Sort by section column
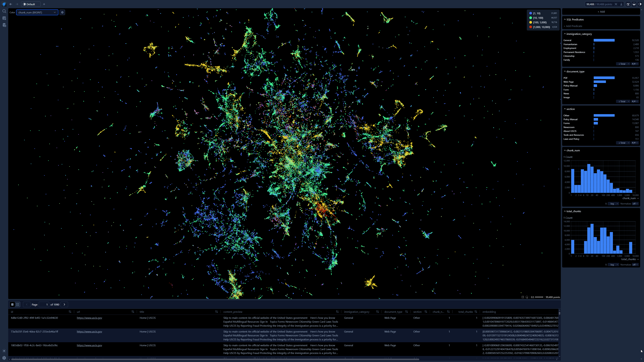This screenshot has height=362, width=644. point(426,312)
